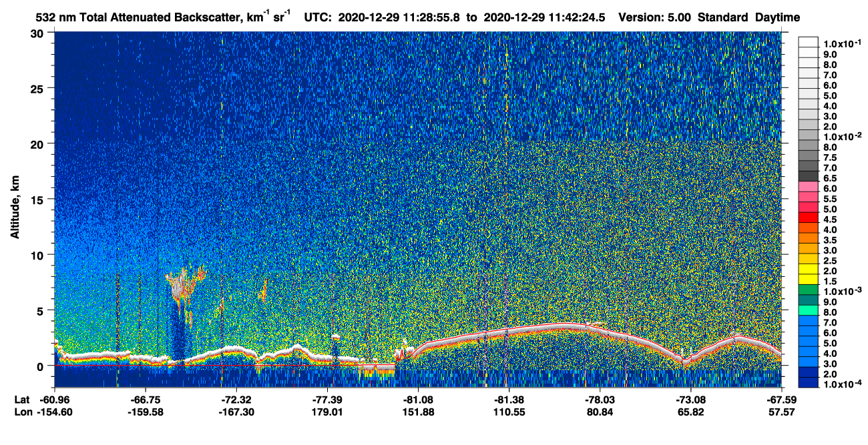Click latitude value '-78.03'
The image size is (868, 445).
600,400
